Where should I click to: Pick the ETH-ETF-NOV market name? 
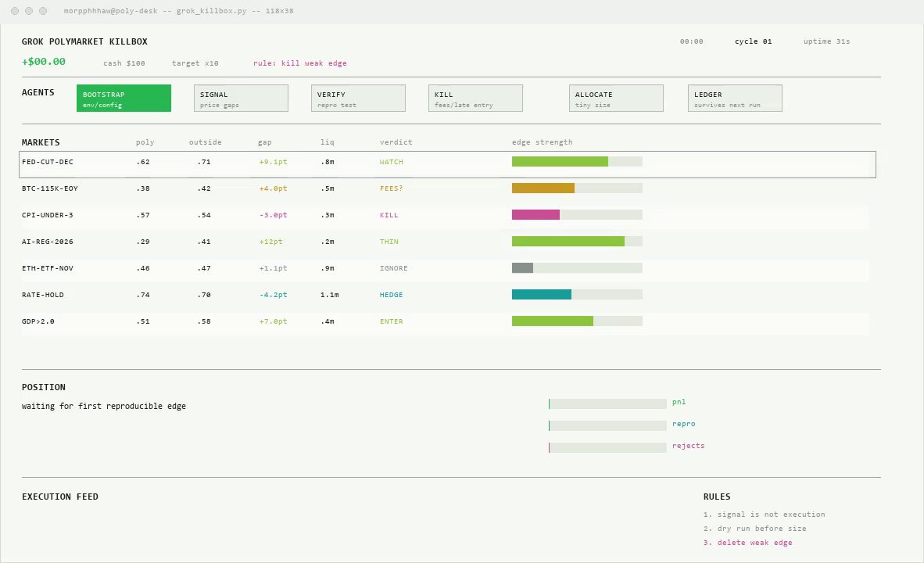click(x=48, y=268)
